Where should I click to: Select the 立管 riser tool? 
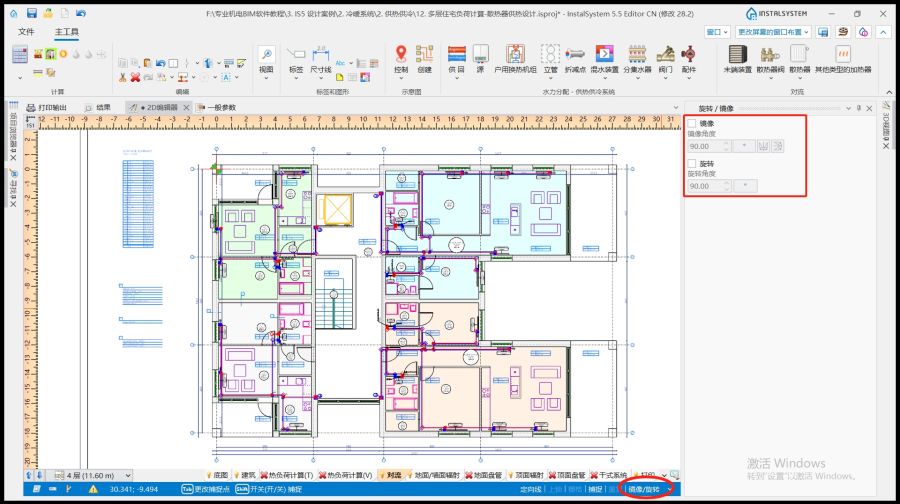point(550,59)
